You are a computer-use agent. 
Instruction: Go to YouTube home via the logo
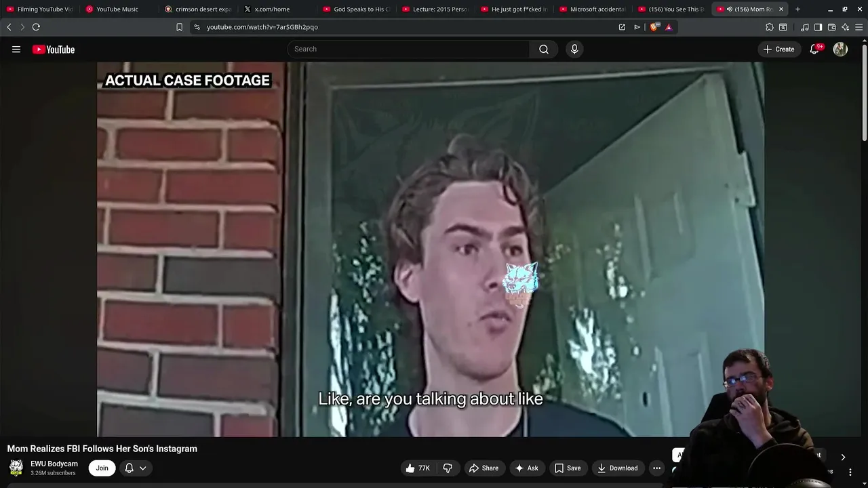54,49
